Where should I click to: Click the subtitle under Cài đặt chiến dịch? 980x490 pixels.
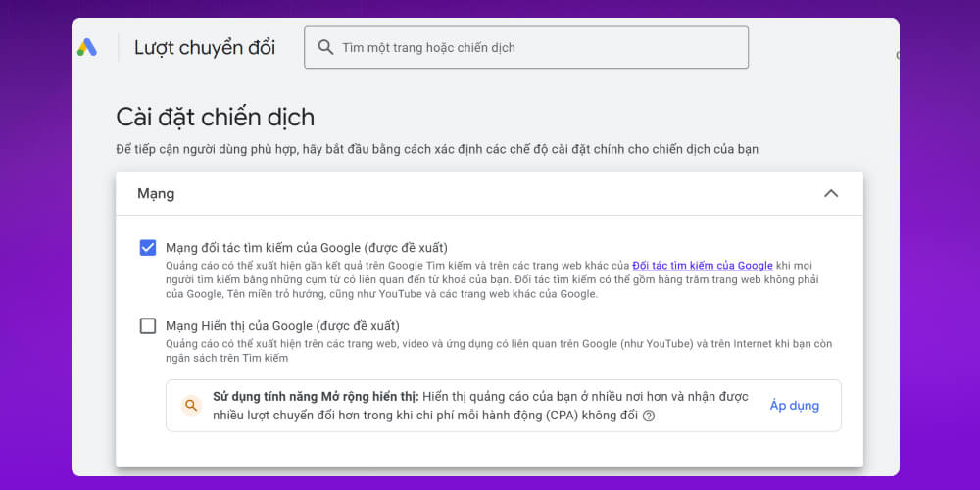[x=437, y=149]
